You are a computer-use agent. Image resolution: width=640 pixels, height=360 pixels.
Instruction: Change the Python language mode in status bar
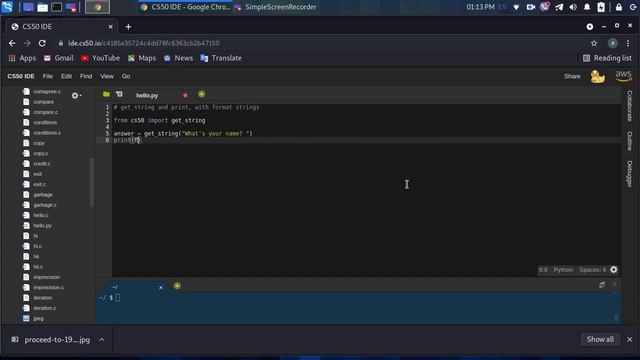[563, 270]
